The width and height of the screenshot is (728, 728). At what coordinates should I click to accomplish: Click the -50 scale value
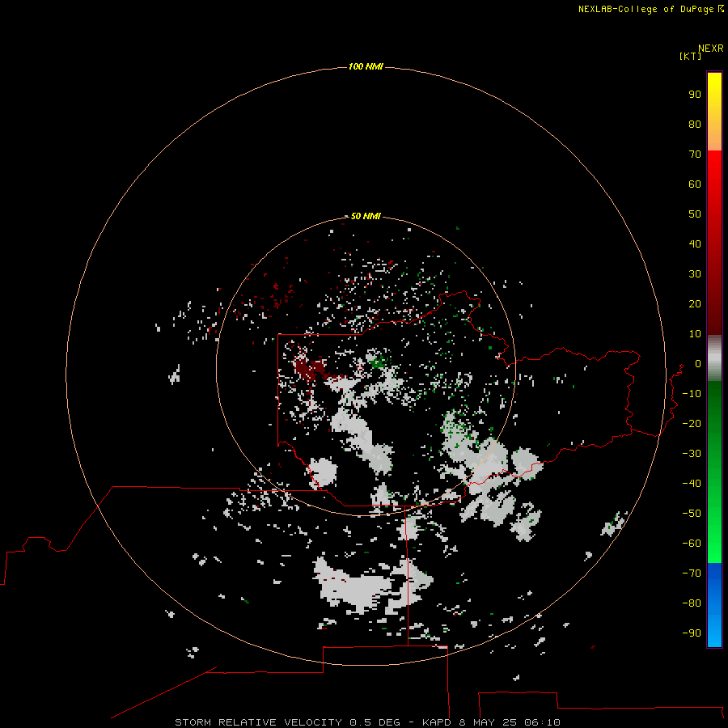pos(692,514)
